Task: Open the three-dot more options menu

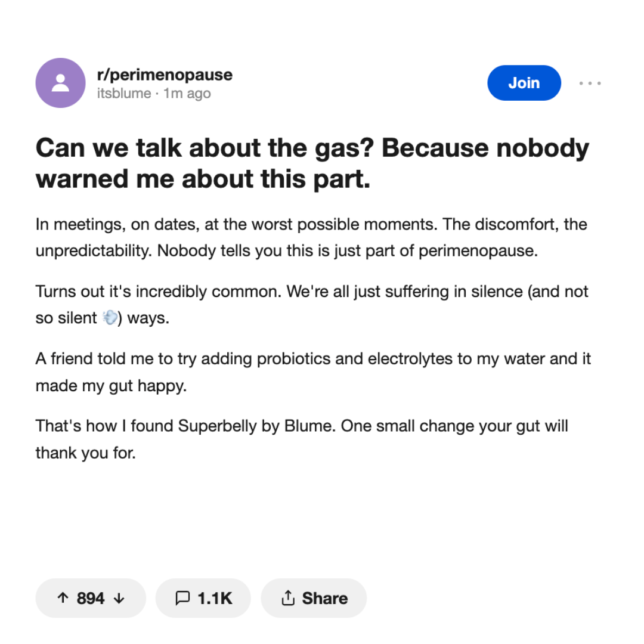Action: tap(590, 83)
